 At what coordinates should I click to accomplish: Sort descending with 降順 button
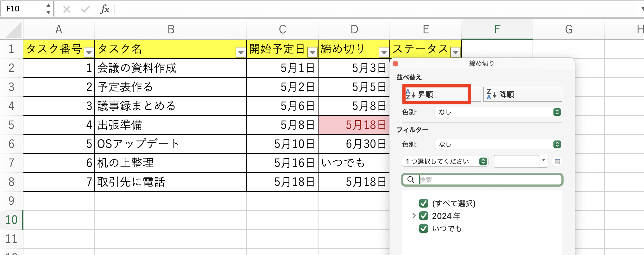click(522, 94)
